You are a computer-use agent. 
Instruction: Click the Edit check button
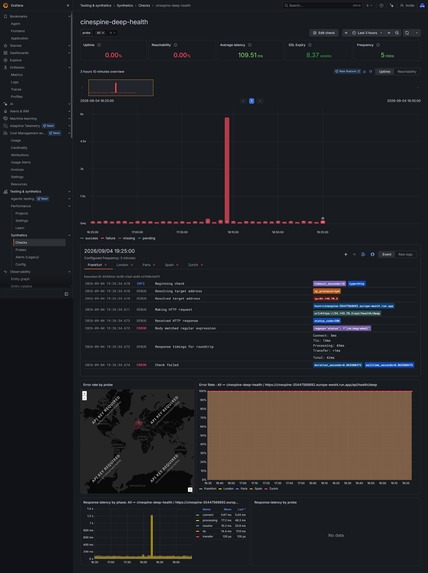(324, 33)
